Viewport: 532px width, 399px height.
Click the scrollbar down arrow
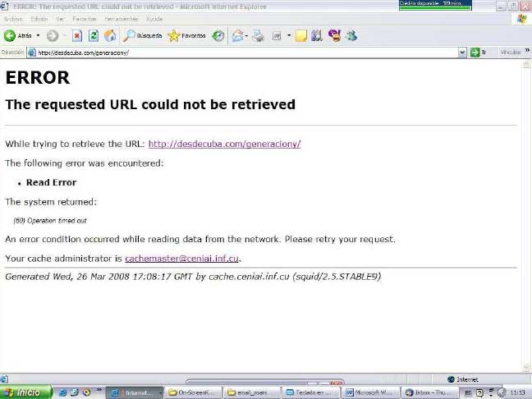coord(526,367)
